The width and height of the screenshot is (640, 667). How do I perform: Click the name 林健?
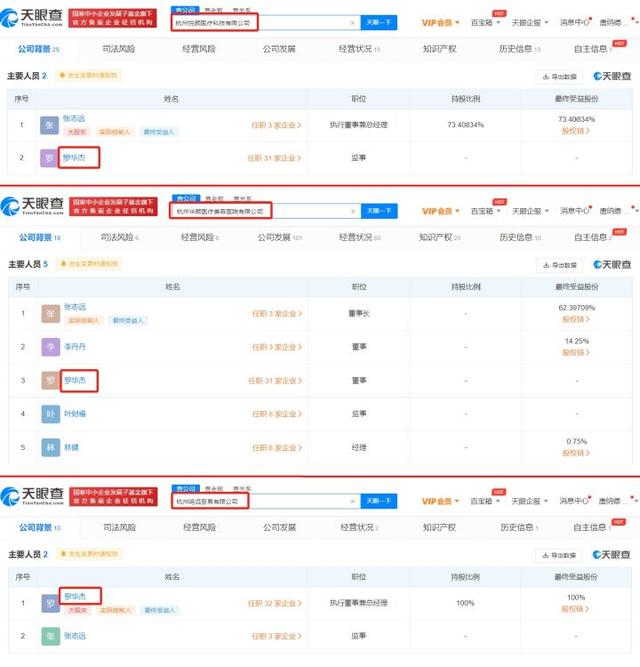(x=71, y=447)
